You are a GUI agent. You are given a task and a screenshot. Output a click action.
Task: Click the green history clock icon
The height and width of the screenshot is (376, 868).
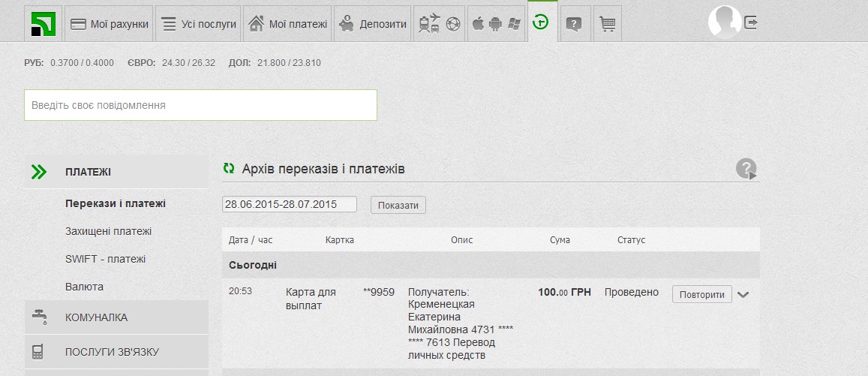[540, 23]
